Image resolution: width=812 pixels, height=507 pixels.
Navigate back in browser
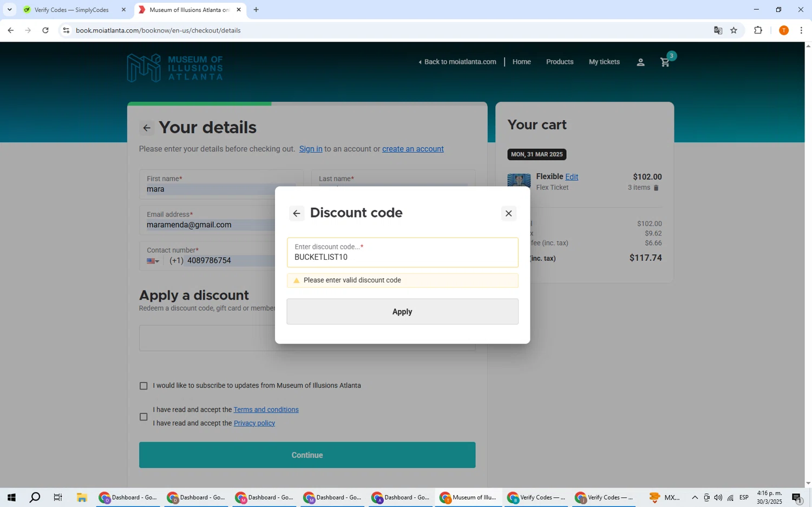(10, 30)
